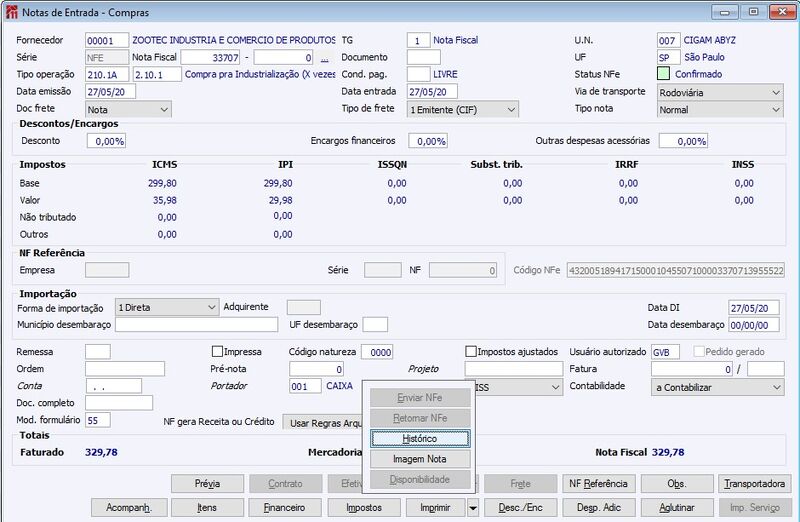The image size is (800, 522).
Task: Click the Encargos financeiros field
Action: coord(428,141)
